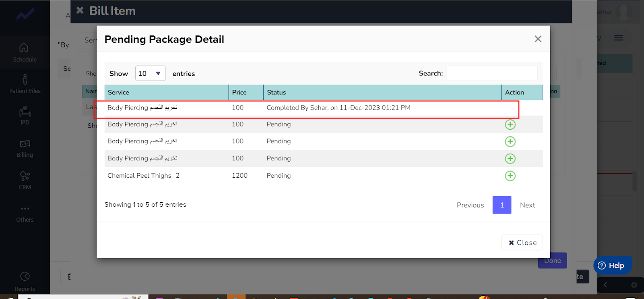Screen dimensions: 644x299
Task: Select page 1 in pagination
Action: pos(502,205)
